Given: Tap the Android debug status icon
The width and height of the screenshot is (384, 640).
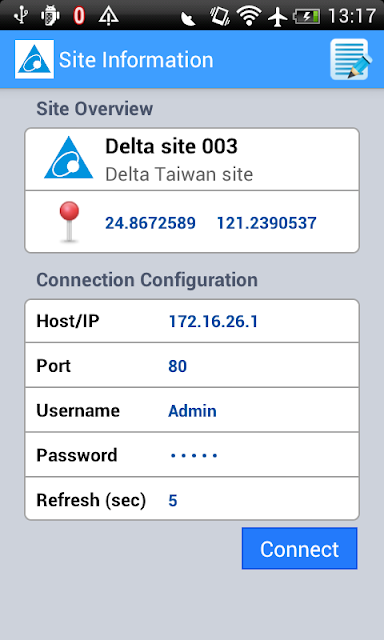Looking at the screenshot, I should click(50, 16).
